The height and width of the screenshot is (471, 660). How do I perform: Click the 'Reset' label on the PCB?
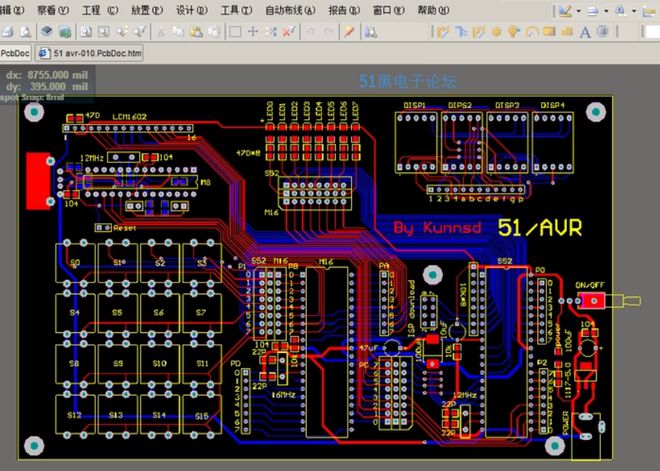(x=125, y=228)
